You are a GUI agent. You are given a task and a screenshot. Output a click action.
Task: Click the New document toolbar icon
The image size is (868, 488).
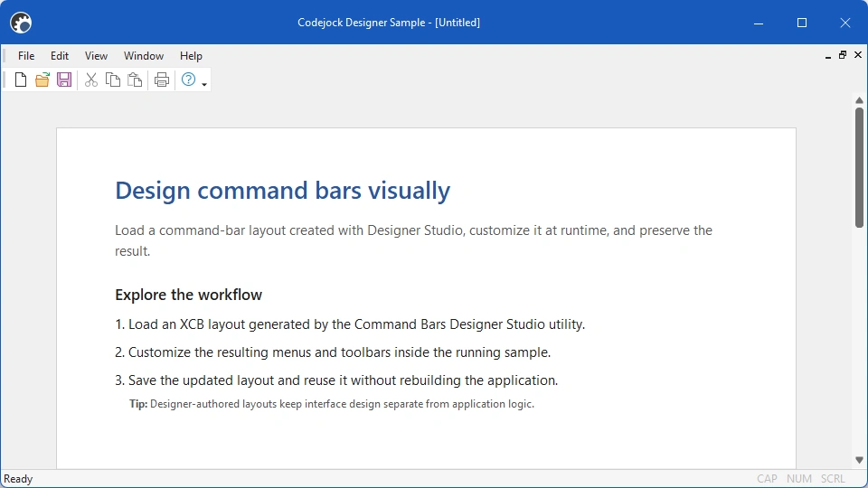pyautogui.click(x=21, y=80)
